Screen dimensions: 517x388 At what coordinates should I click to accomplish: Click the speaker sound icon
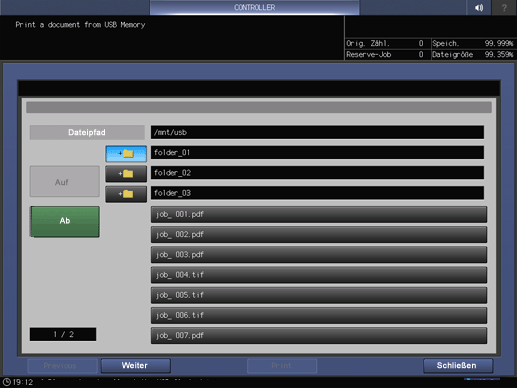pos(479,8)
